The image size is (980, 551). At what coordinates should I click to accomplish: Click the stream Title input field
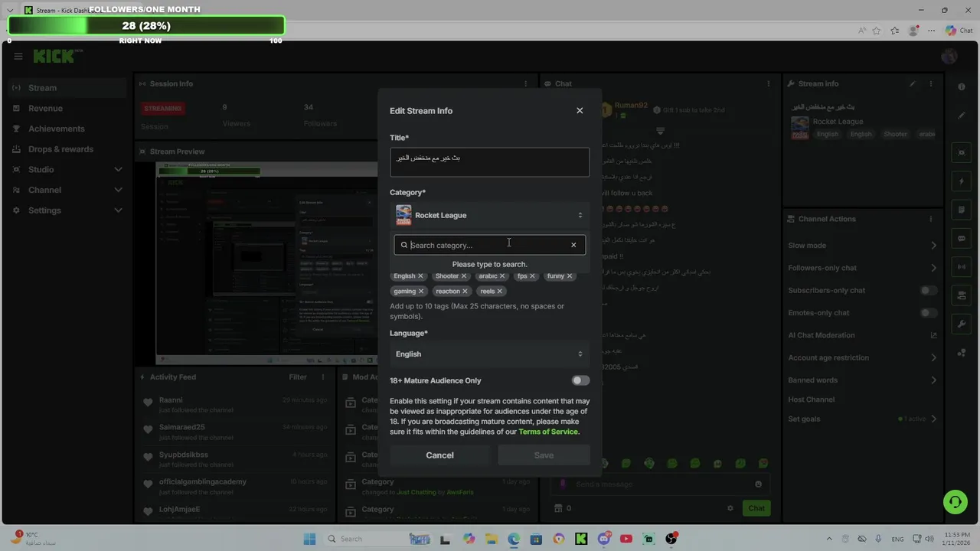489,162
